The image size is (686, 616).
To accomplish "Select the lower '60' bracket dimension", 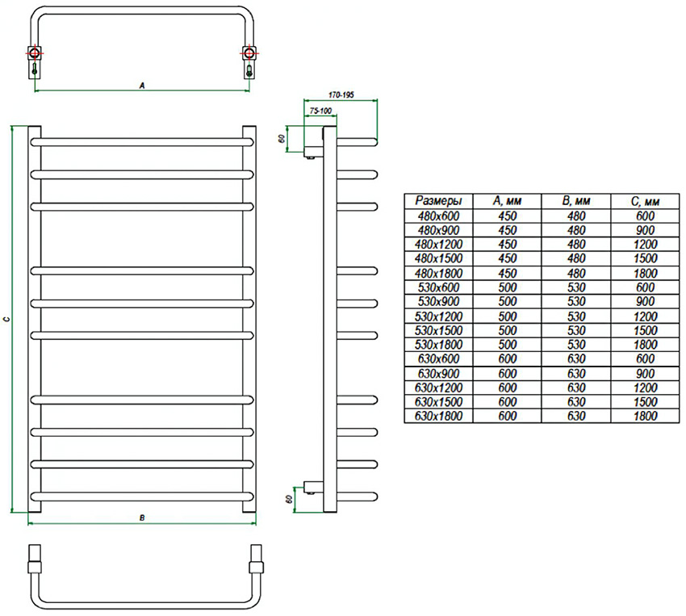I will 289,499.
